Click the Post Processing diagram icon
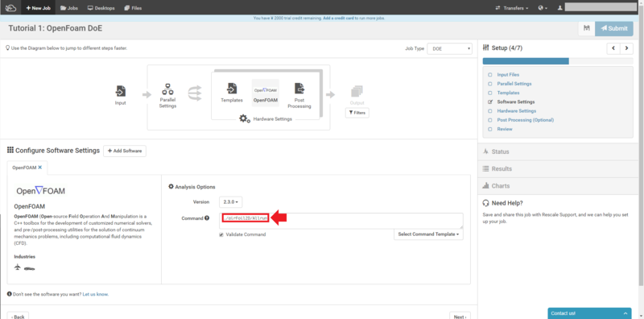Viewport: 644px width, 319px height. [x=299, y=89]
